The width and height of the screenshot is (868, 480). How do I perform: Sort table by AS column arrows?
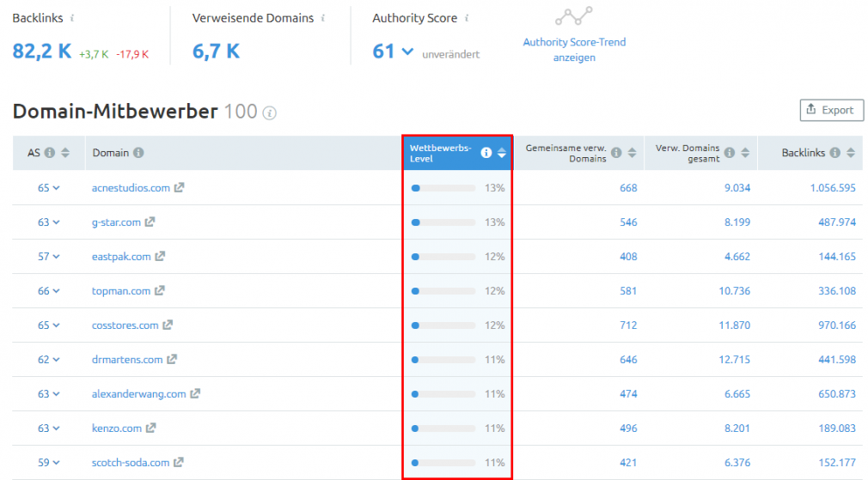(x=65, y=153)
